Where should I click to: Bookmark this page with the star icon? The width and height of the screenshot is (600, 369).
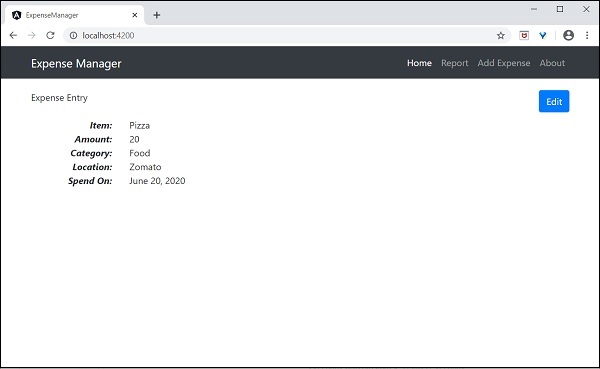point(501,36)
